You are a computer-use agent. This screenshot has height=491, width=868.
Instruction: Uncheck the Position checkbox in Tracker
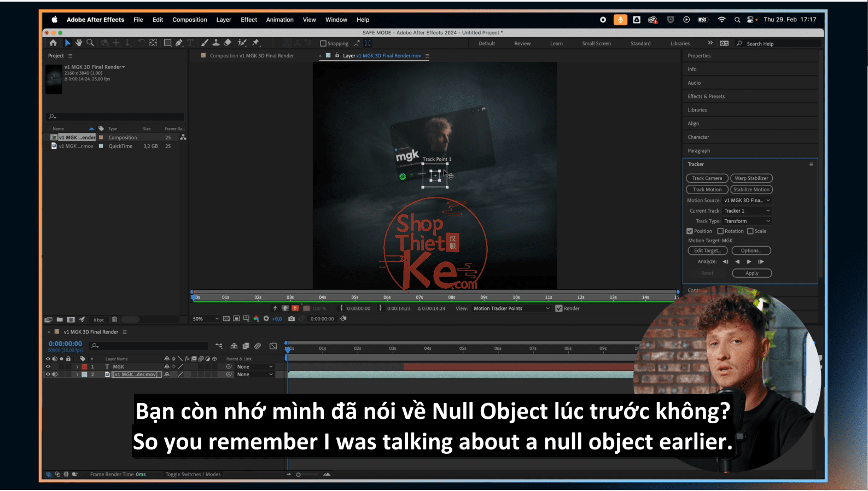pos(690,231)
